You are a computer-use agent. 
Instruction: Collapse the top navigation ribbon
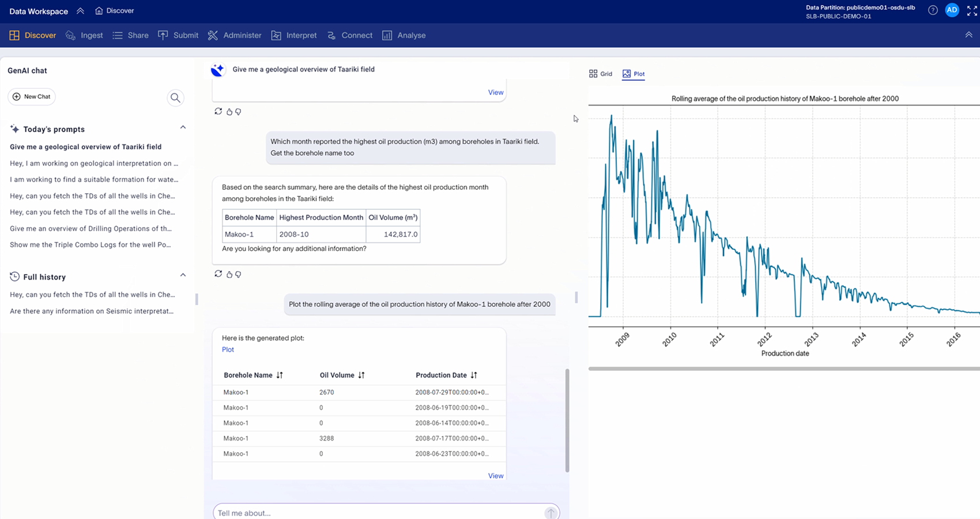coord(968,35)
